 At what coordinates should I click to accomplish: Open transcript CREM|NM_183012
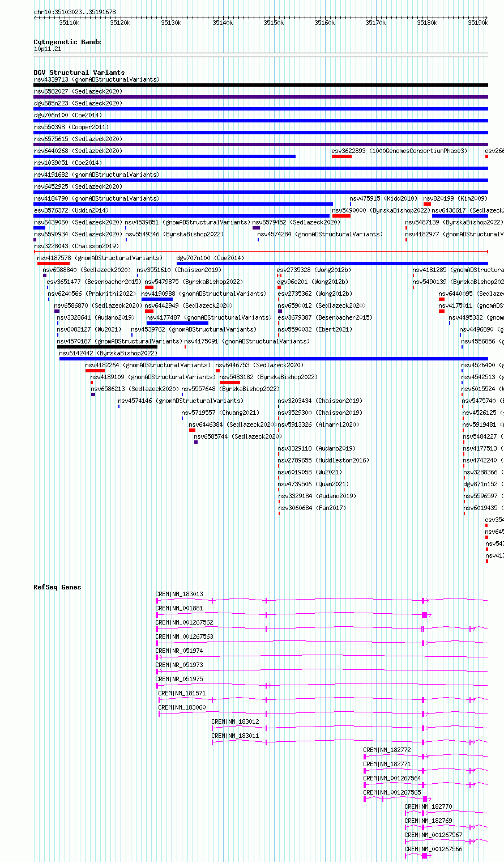point(236,721)
